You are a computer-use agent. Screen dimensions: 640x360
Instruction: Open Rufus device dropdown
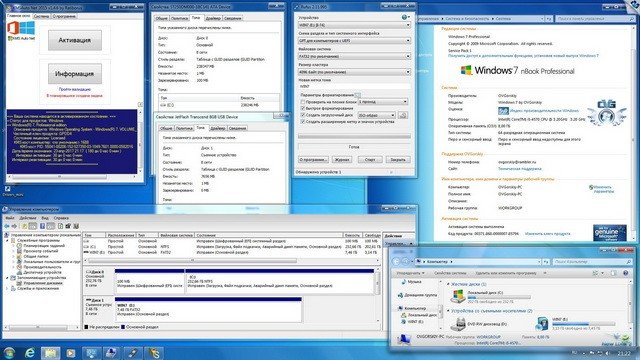[354, 25]
